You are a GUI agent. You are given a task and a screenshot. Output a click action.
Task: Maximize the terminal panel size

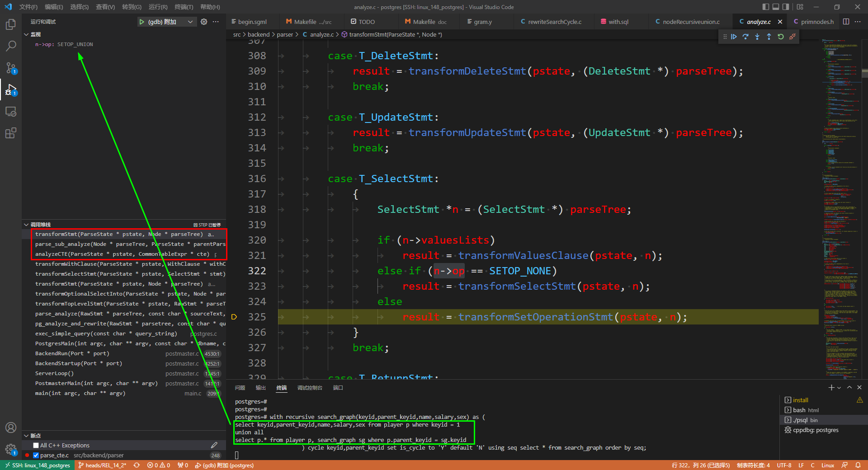tap(849, 387)
